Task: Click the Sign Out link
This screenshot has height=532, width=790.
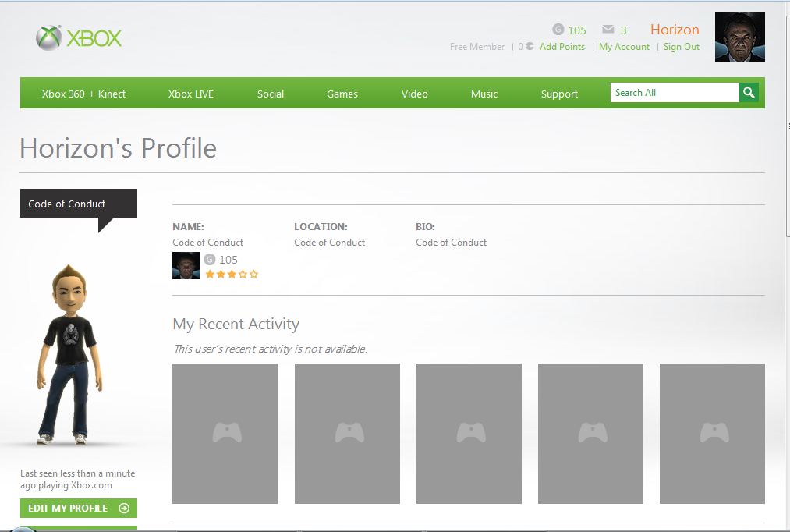Action: point(681,46)
